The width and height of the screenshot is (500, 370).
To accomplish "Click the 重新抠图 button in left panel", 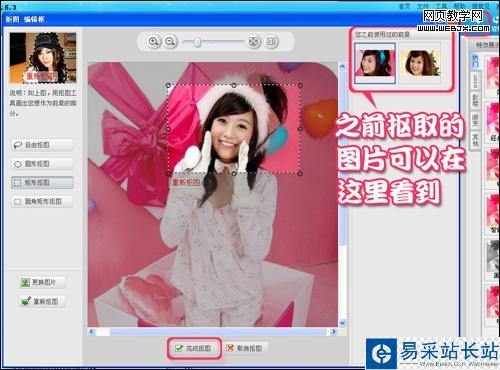I will (42, 301).
